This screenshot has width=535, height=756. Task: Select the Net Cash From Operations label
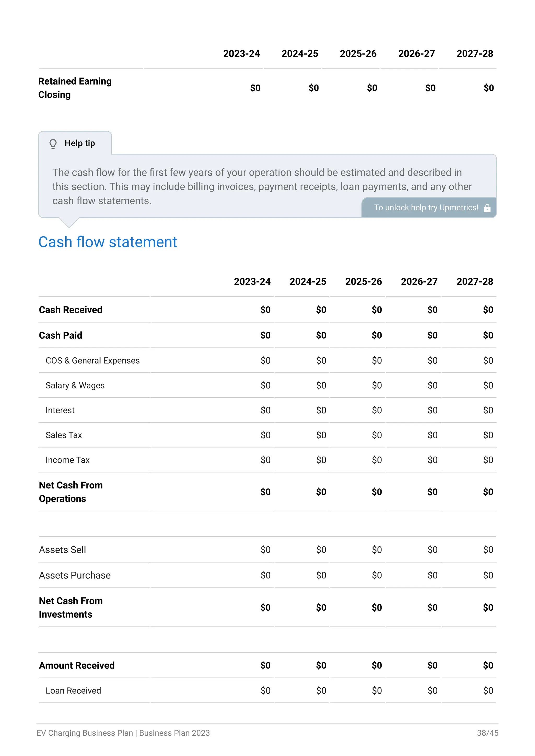(71, 492)
